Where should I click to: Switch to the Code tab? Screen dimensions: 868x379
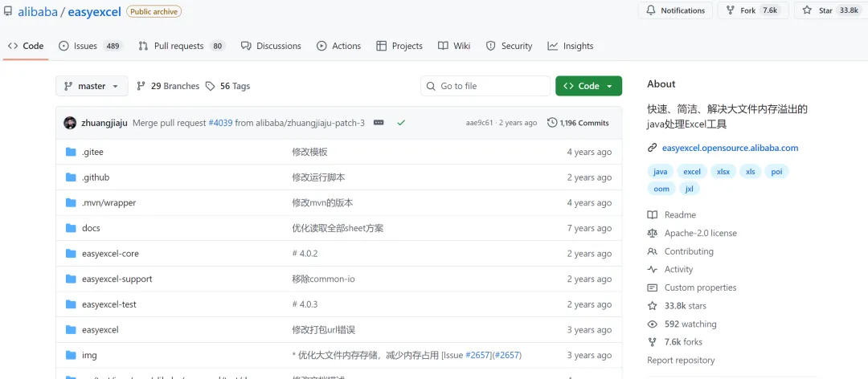tap(26, 46)
